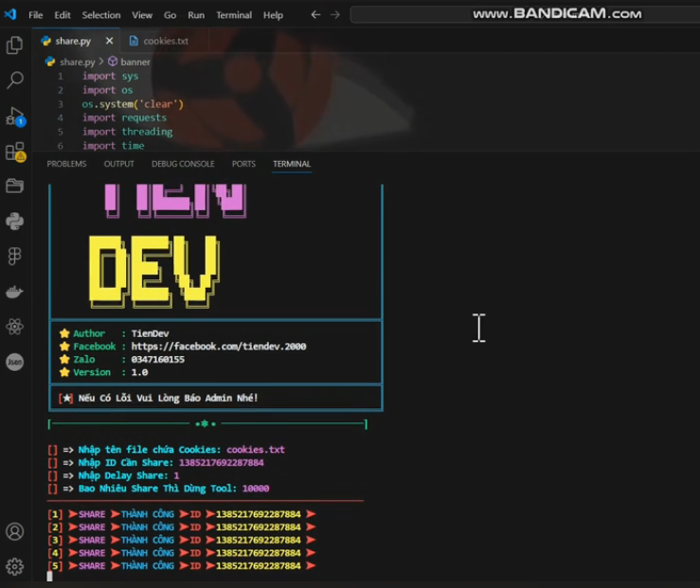700x588 pixels.
Task: Open the Json extension in activity bar
Action: point(14,362)
